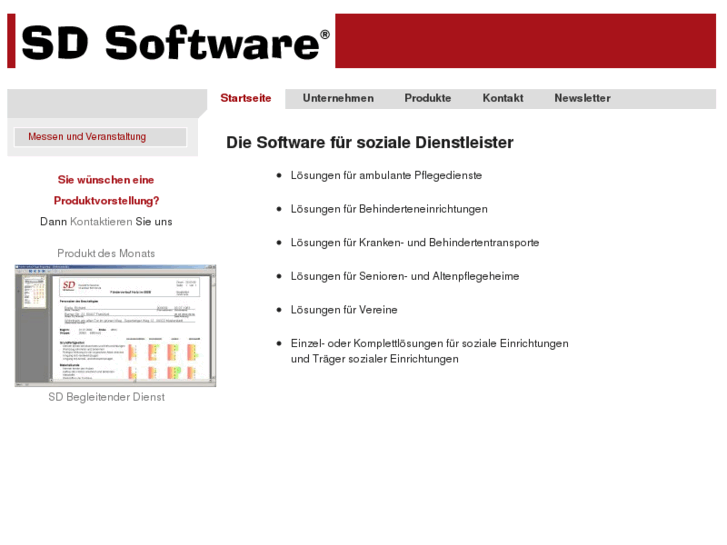Click 'Lösungen für Behinderteneinrichtungen'
The width and height of the screenshot is (727, 545).
point(389,209)
